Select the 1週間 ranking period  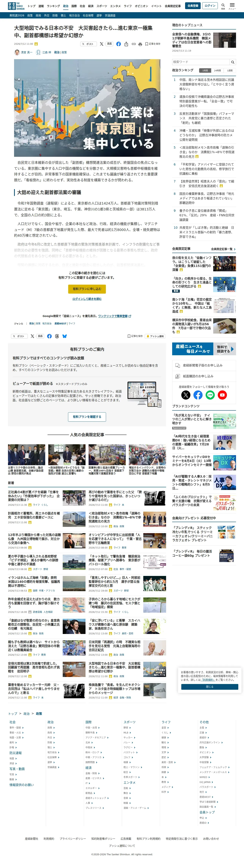[x=230, y=70]
